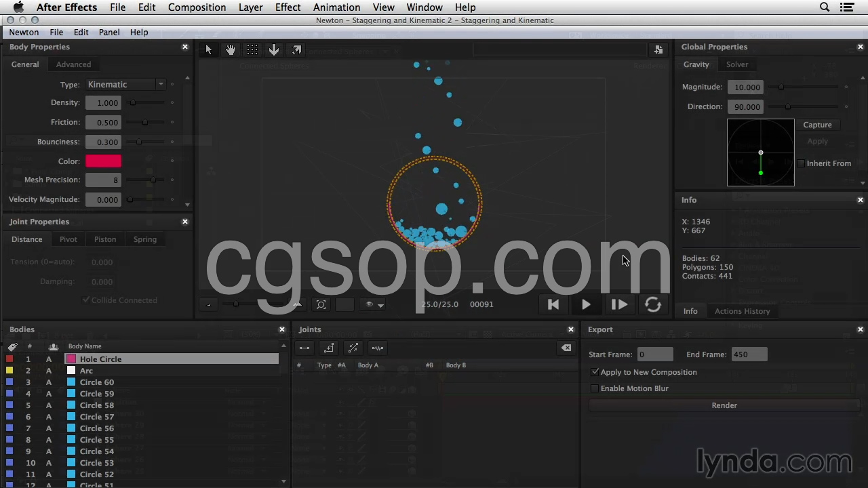Adjust the Density slider

click(146, 103)
